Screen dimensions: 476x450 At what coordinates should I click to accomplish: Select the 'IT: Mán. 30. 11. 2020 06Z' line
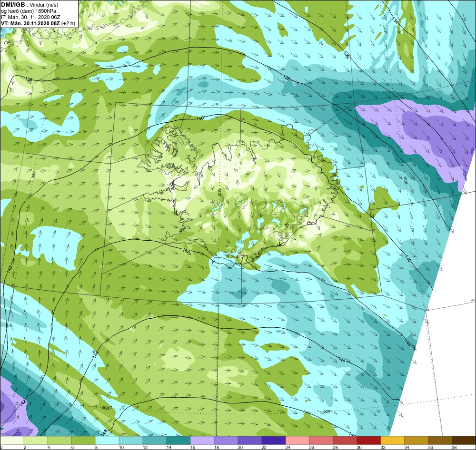point(31,17)
